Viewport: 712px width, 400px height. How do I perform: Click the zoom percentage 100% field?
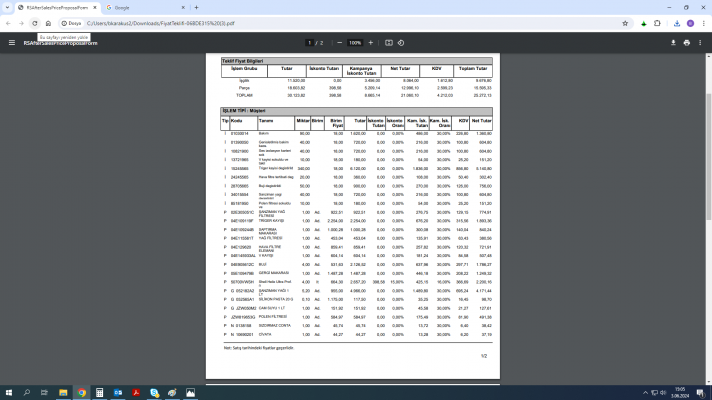pyautogui.click(x=355, y=43)
